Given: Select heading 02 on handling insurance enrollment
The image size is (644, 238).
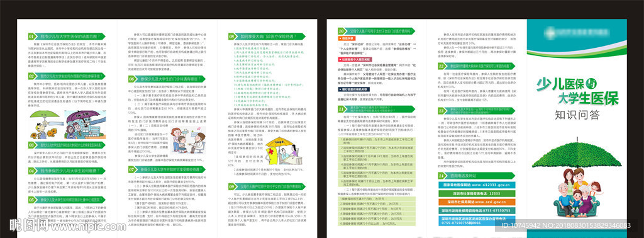Looking at the screenshot, I should point(67,76).
